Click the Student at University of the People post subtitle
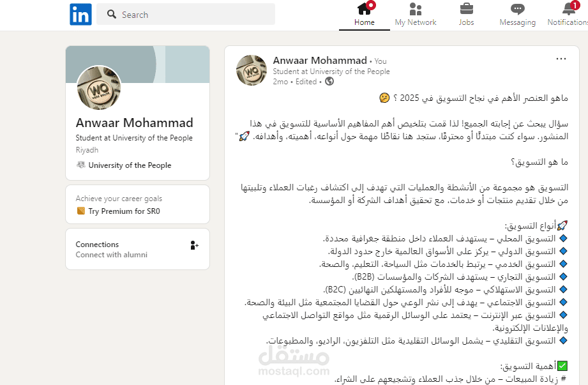The height and width of the screenshot is (385, 588). coord(331,72)
